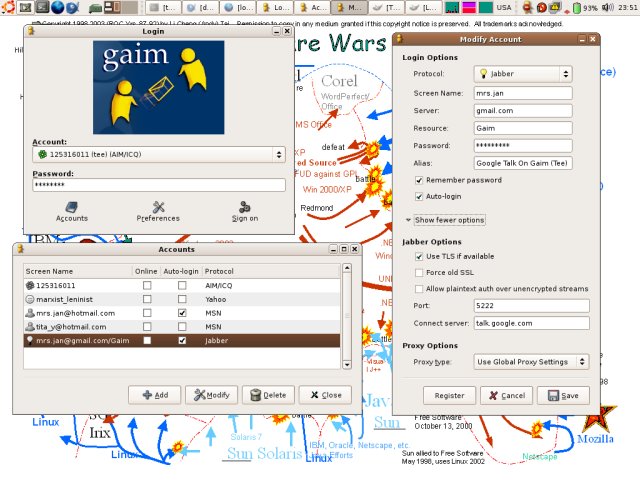Viewport: 640px width, 480px height.
Task: Minimize the Login window
Action: (276, 31)
